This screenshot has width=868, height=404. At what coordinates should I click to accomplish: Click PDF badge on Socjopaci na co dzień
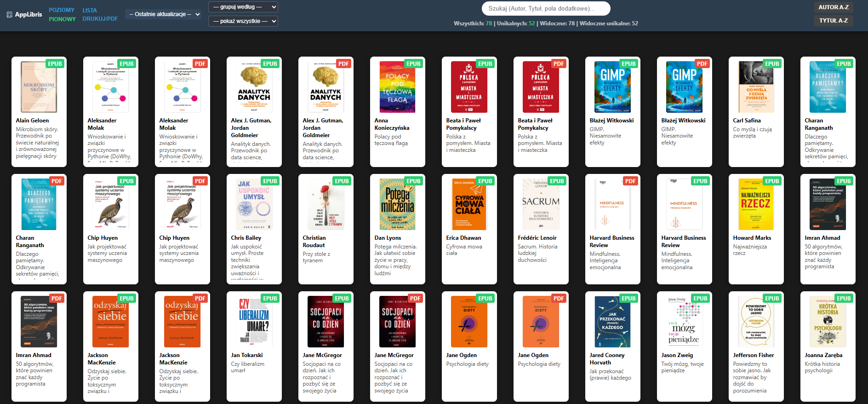tap(415, 299)
